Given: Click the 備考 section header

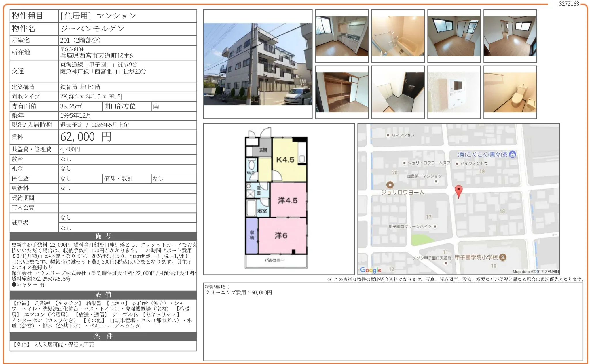Looking at the screenshot, I should point(103,236).
